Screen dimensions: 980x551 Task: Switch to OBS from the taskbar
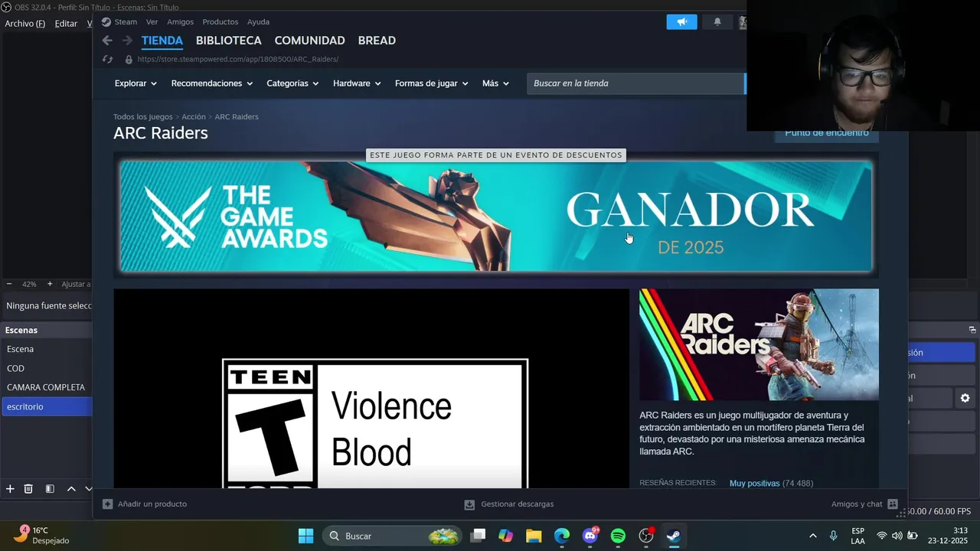click(646, 536)
